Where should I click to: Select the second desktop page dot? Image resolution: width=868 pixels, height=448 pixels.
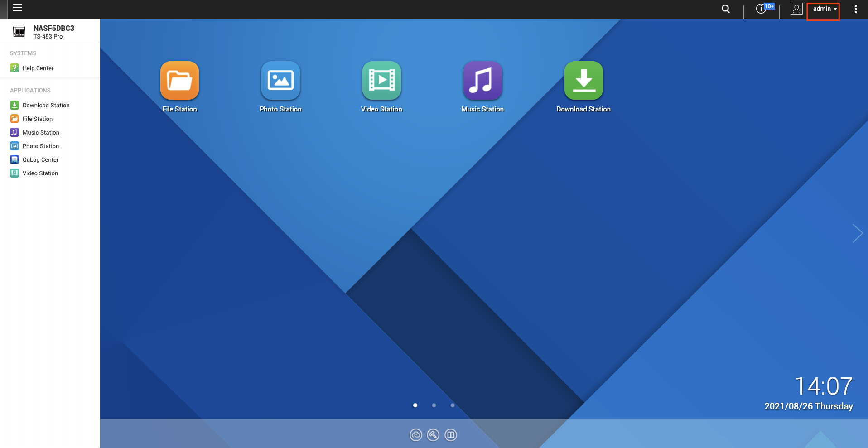434,405
